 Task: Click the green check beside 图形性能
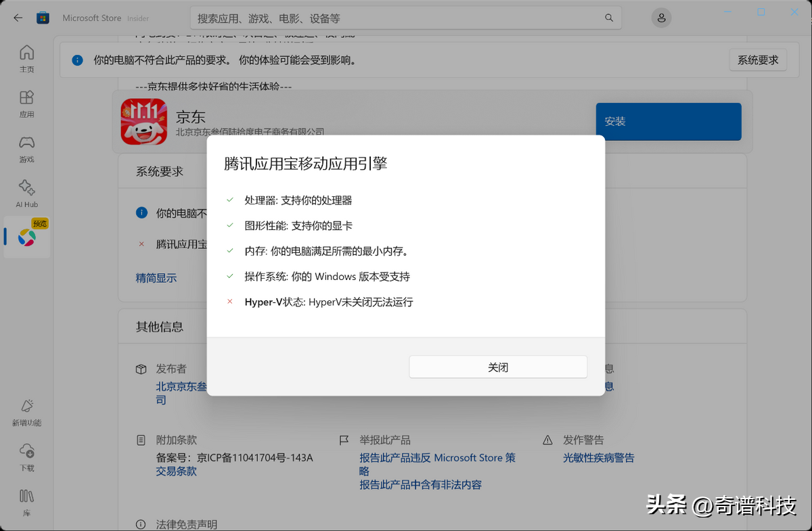230,225
